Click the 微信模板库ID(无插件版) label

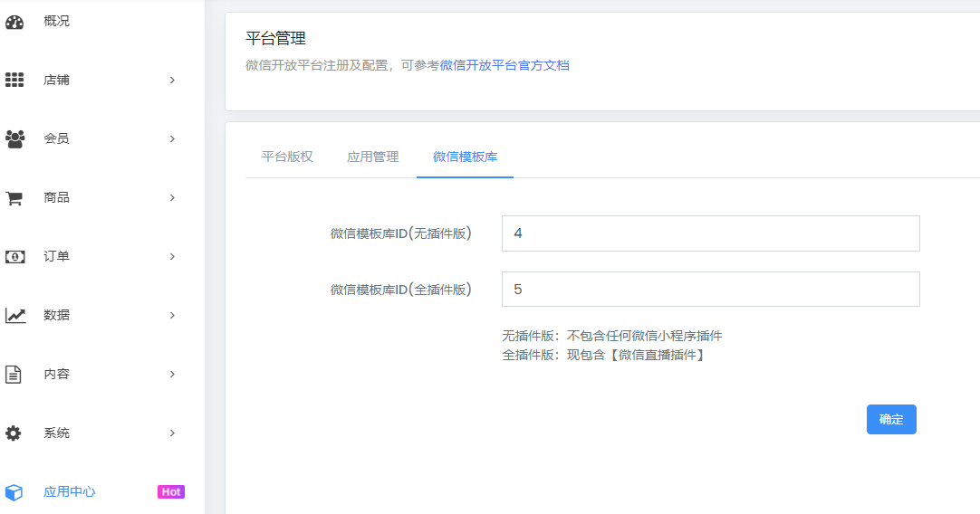(400, 233)
